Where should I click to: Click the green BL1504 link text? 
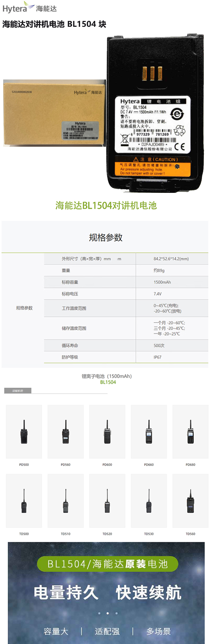[108, 382]
